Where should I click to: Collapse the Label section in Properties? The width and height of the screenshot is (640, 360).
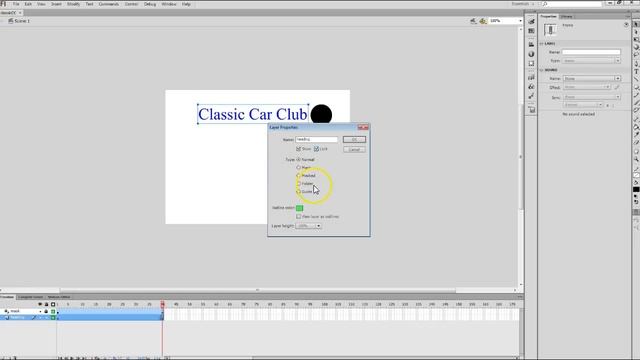coord(542,43)
